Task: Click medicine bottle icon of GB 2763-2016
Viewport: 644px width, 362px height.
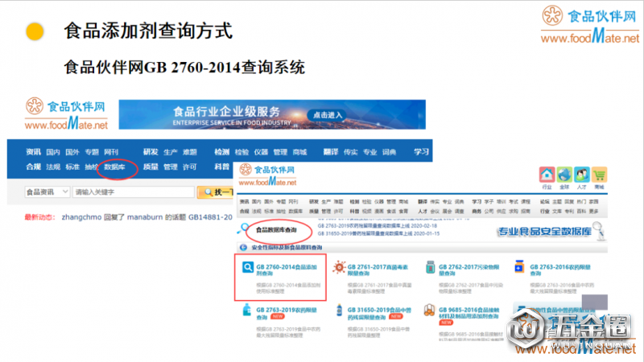Action: coord(519,266)
